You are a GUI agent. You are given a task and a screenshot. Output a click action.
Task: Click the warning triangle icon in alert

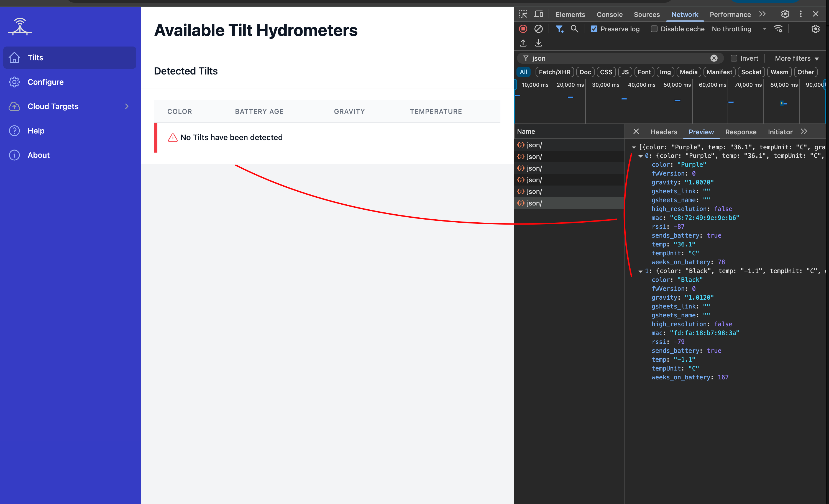(x=173, y=138)
